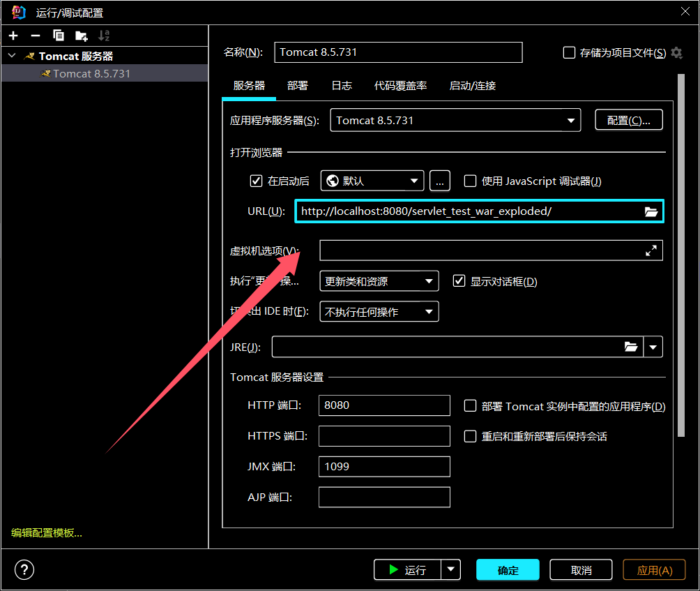Expand the VM options field
The height and width of the screenshot is (591, 700).
[x=651, y=250]
